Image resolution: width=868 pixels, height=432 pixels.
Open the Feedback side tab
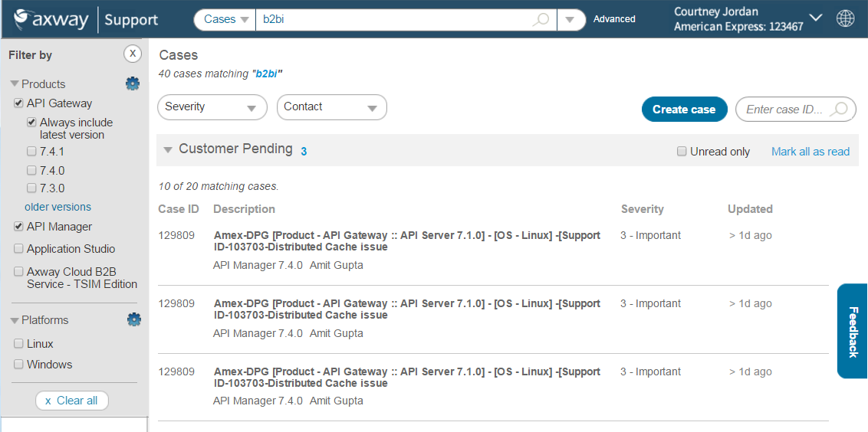pos(853,331)
